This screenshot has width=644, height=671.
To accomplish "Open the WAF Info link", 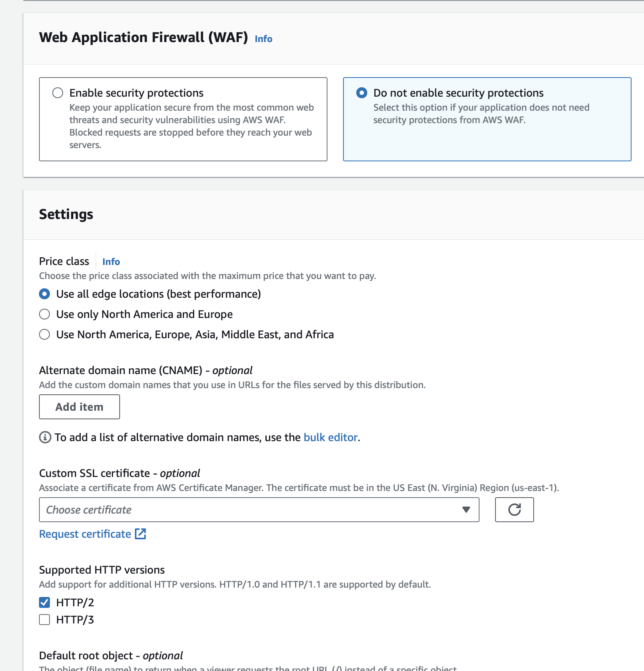I will (264, 39).
